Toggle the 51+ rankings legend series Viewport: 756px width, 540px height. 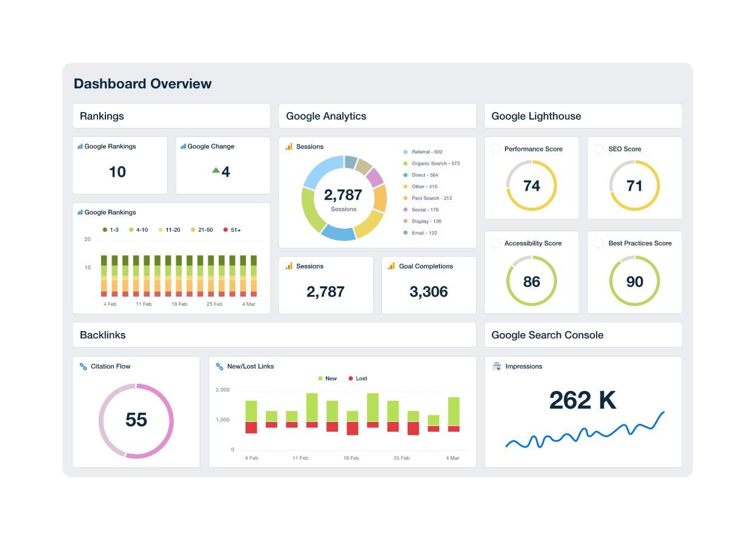(x=232, y=230)
